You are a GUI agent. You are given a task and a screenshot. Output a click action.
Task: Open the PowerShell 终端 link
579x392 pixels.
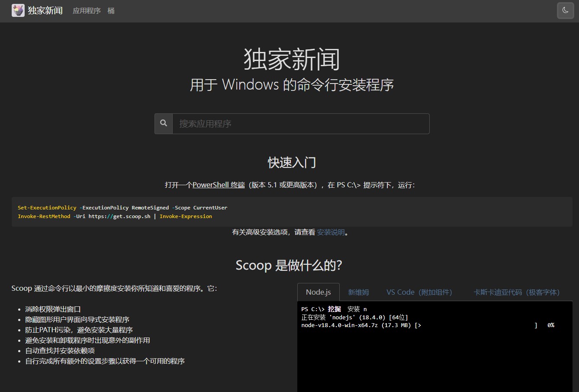pos(219,185)
